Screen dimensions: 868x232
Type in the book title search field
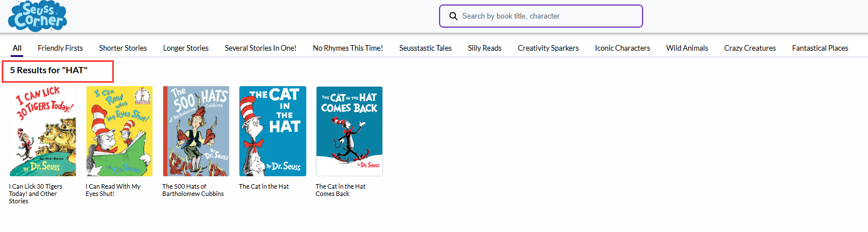547,16
